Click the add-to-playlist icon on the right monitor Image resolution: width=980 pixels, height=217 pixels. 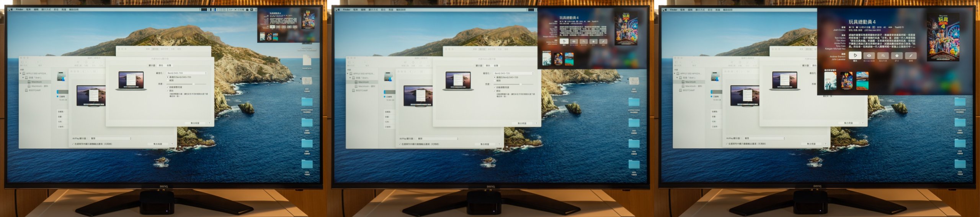point(883,55)
